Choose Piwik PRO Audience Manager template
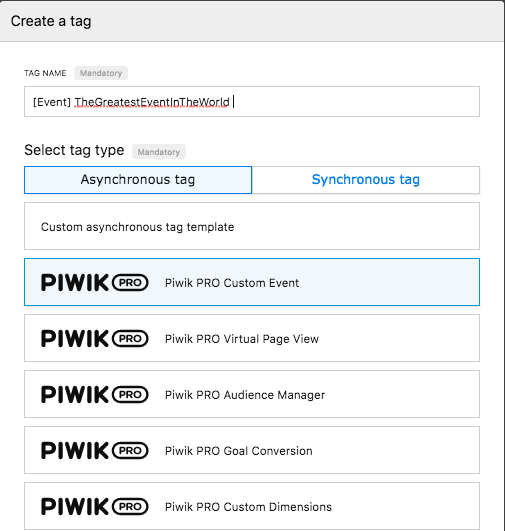505x531 pixels. 252,394
